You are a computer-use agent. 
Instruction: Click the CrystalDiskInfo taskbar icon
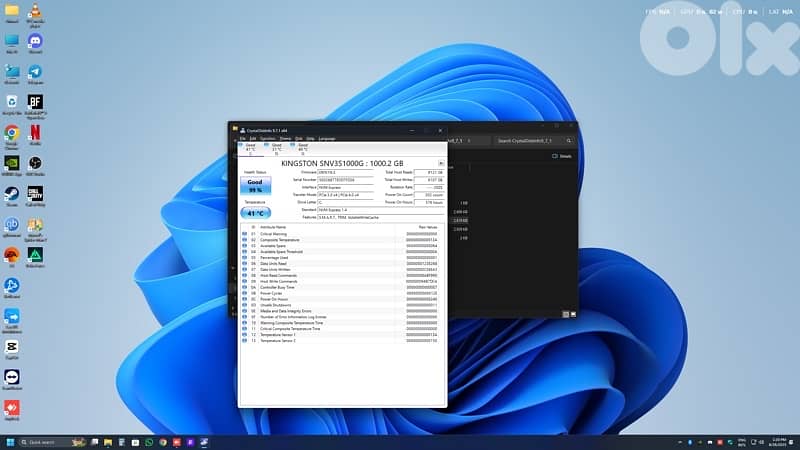(x=204, y=442)
